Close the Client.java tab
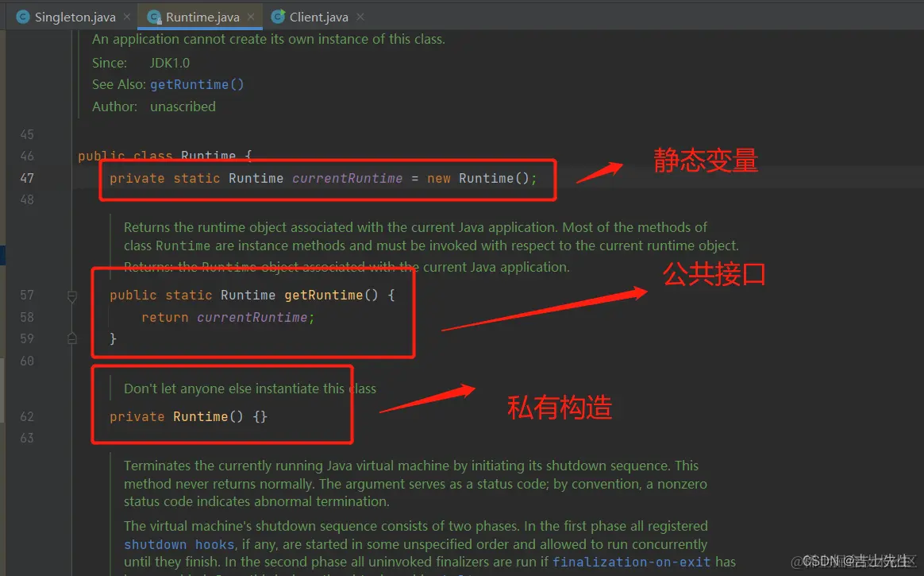The height and width of the screenshot is (576, 924). coord(360,17)
